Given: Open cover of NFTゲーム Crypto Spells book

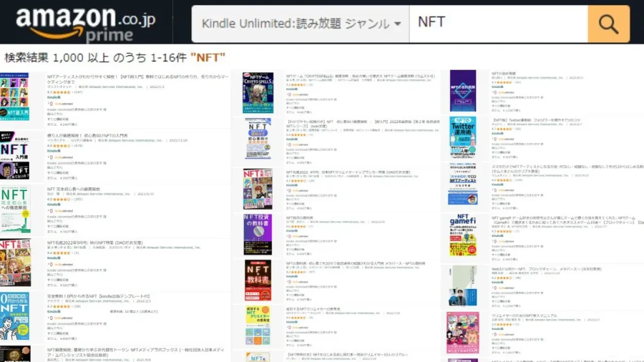Looking at the screenshot, I should 258,93.
